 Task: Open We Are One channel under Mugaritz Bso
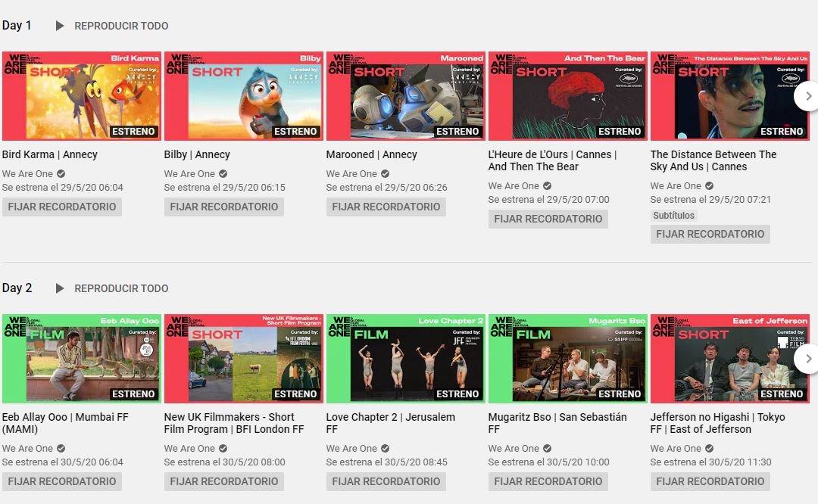pos(514,448)
